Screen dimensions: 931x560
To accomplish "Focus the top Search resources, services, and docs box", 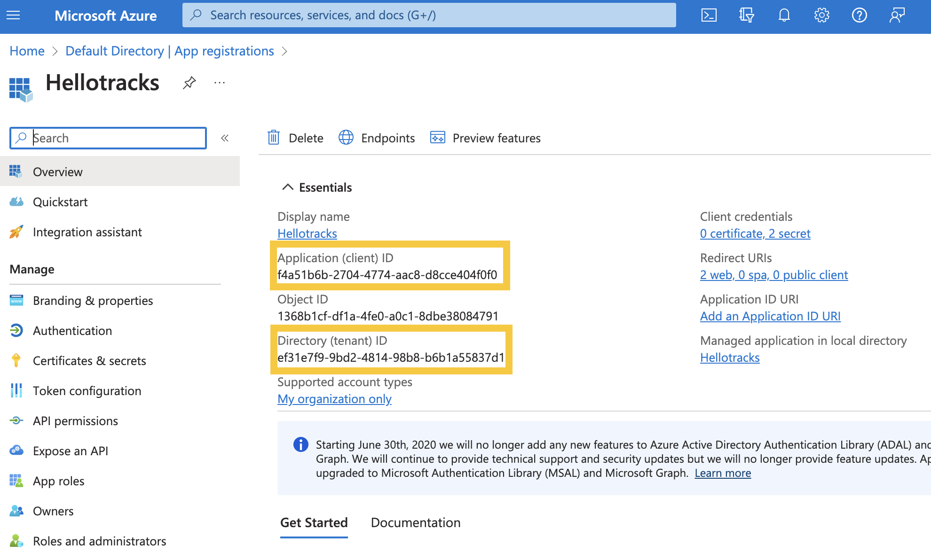I will coord(429,15).
